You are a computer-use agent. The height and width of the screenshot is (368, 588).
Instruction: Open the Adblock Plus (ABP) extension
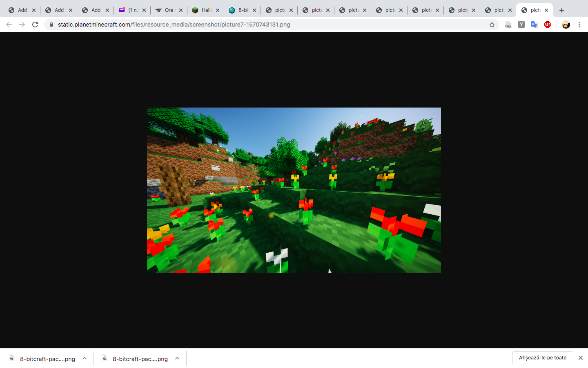(x=548, y=25)
